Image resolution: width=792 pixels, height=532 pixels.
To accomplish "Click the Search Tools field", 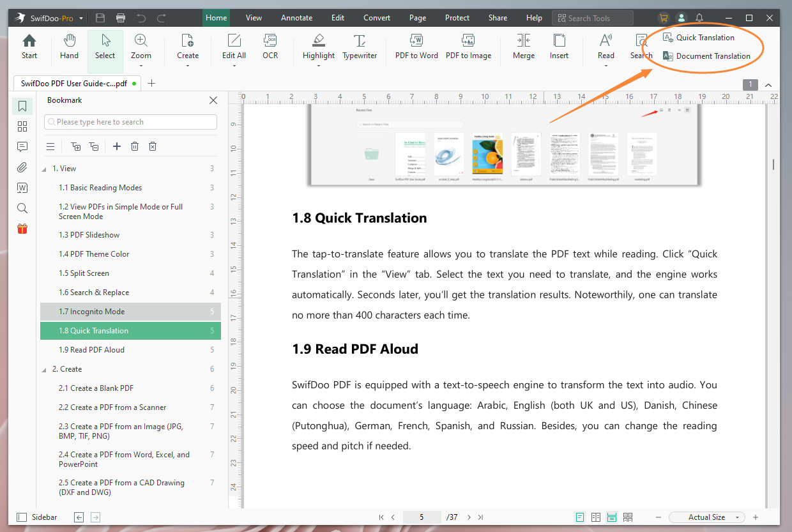I will coord(593,18).
